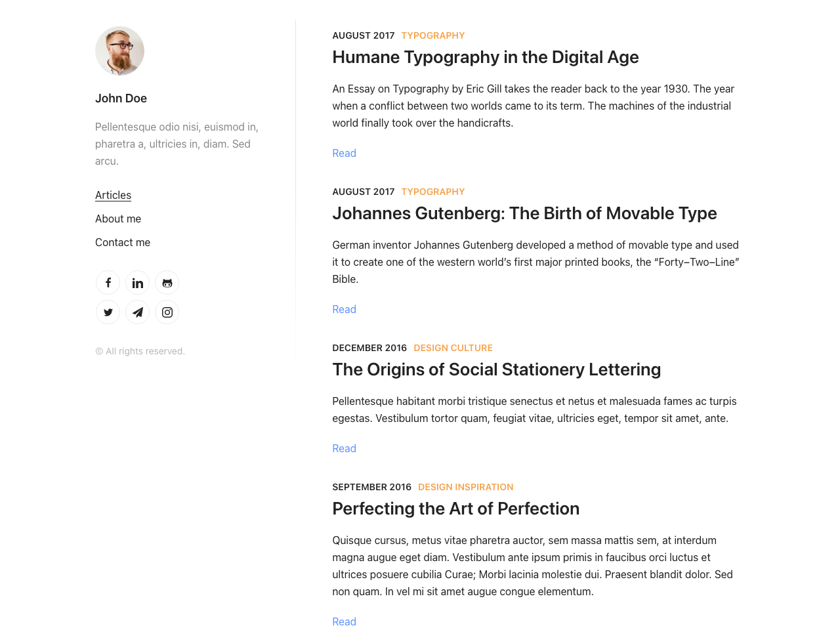Click the LinkedIn social icon
840x630 pixels.
138,283
